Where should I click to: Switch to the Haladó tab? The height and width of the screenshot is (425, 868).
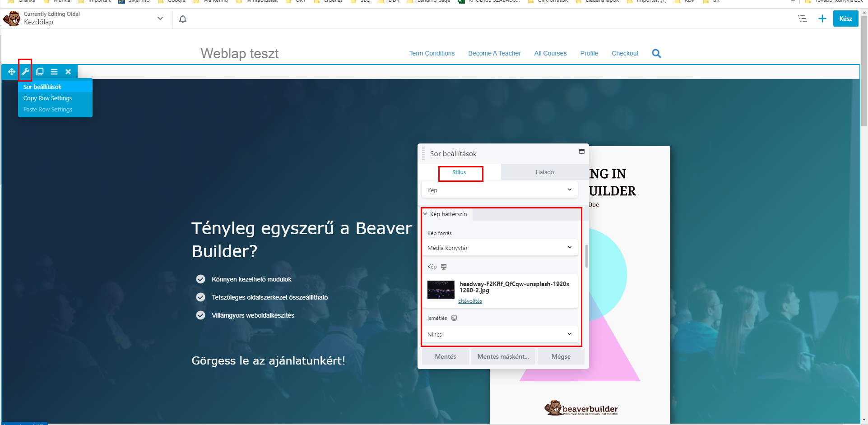click(545, 172)
